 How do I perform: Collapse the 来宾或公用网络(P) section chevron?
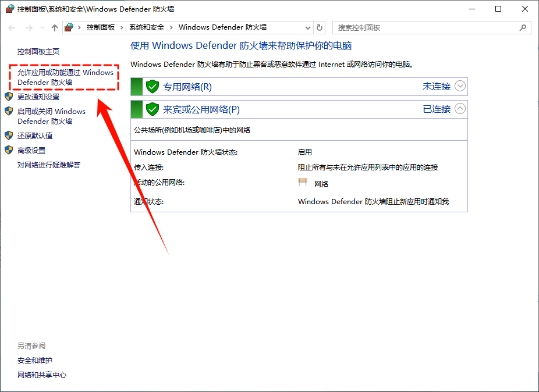(459, 109)
